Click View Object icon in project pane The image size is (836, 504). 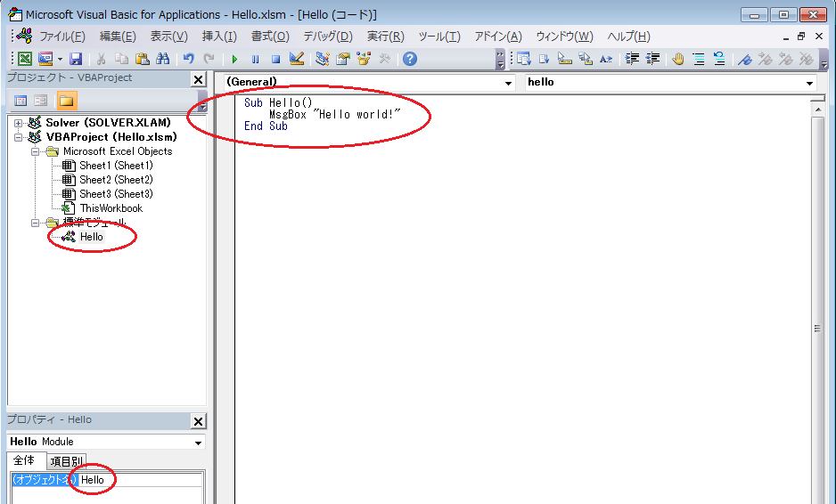point(40,101)
